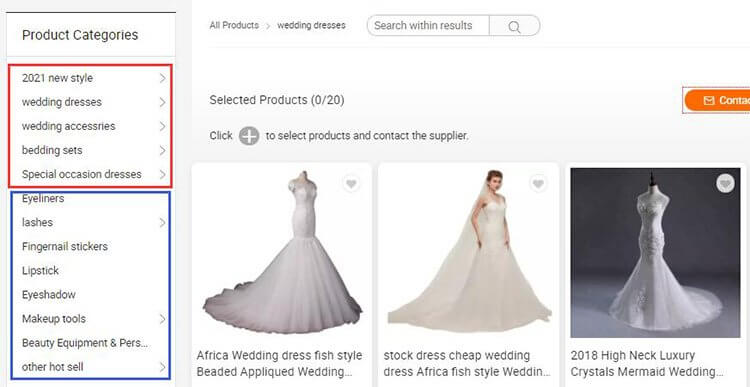Select the Eyeliners category
Image resolution: width=750 pixels, height=387 pixels.
tap(43, 198)
